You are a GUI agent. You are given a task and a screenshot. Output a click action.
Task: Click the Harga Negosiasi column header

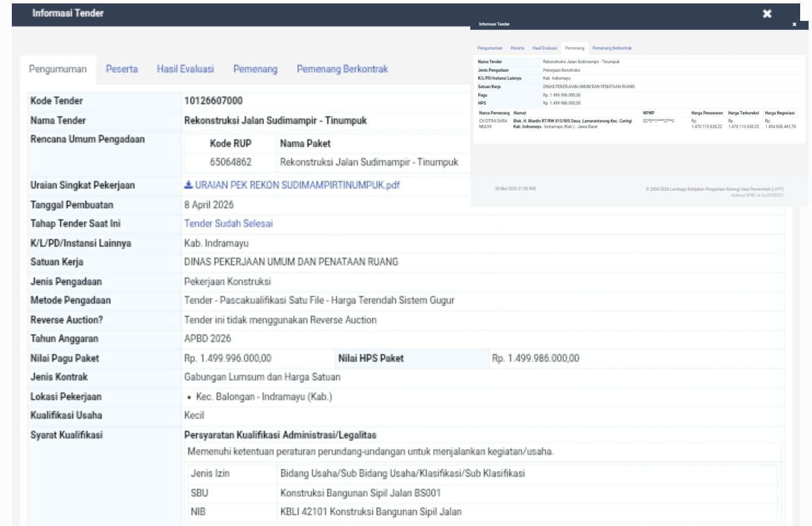[780, 113]
